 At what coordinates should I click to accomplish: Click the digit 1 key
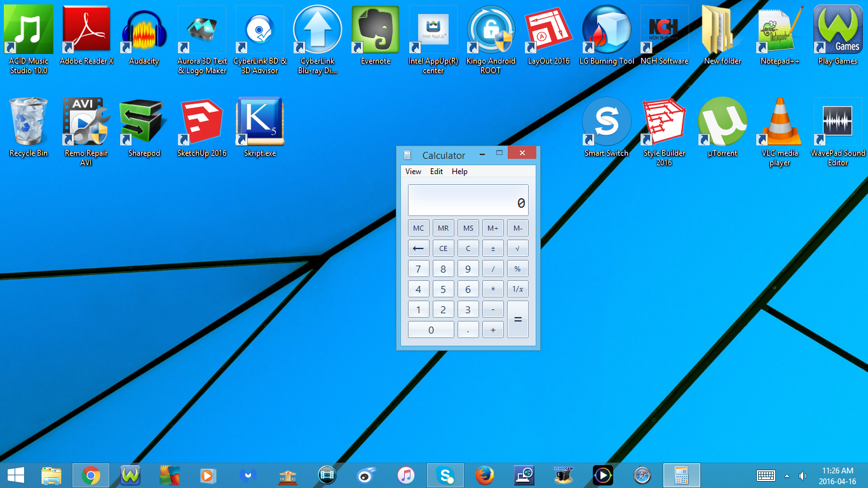418,309
